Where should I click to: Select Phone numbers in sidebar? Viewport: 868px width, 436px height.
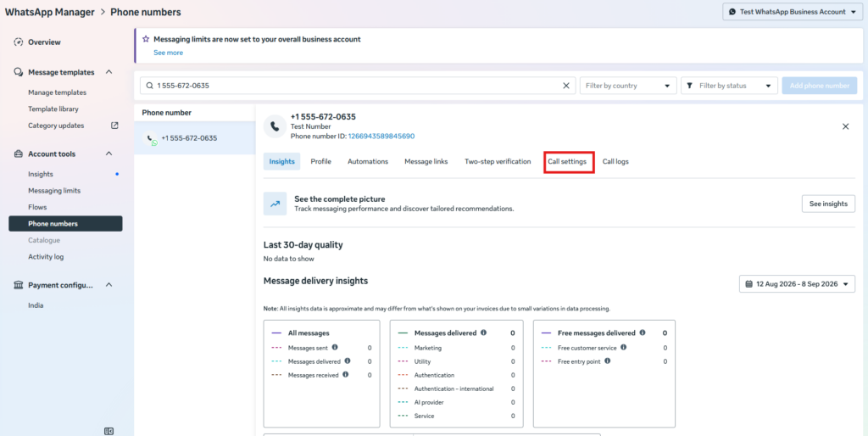65,224
